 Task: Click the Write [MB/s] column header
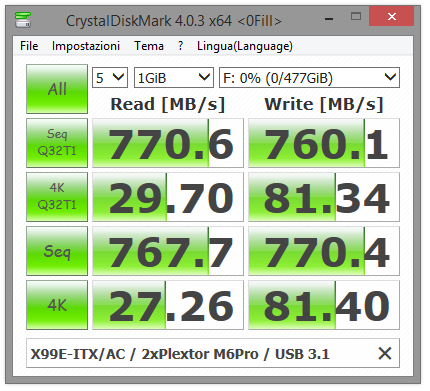[324, 104]
